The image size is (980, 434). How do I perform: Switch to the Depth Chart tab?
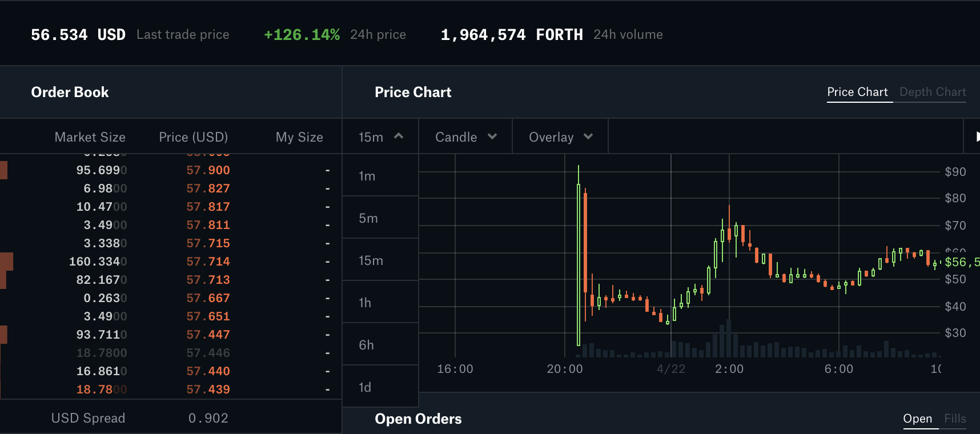pos(932,92)
